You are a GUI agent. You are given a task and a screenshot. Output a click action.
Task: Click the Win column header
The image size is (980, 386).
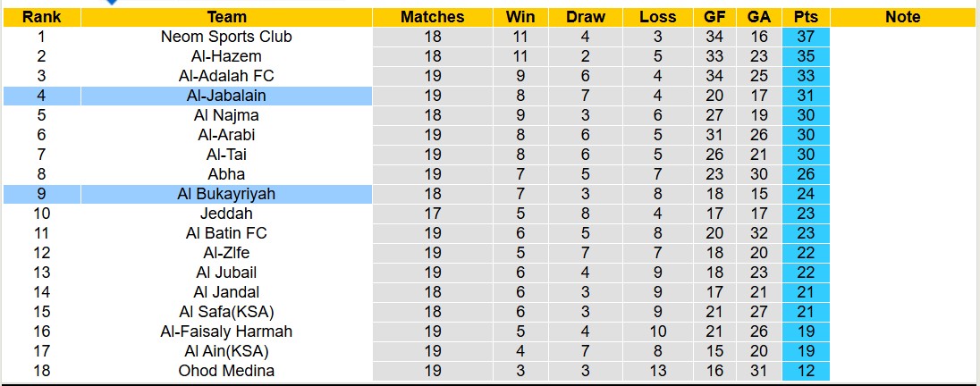coord(520,17)
